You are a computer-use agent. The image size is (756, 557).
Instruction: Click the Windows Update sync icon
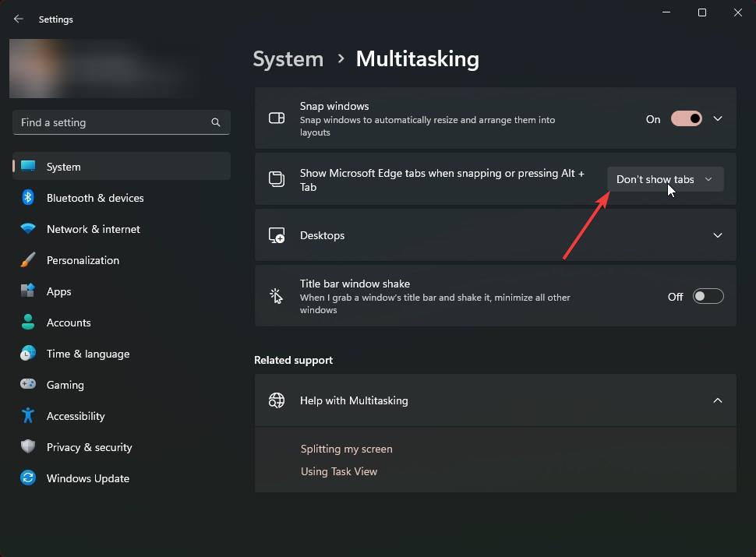pyautogui.click(x=28, y=478)
